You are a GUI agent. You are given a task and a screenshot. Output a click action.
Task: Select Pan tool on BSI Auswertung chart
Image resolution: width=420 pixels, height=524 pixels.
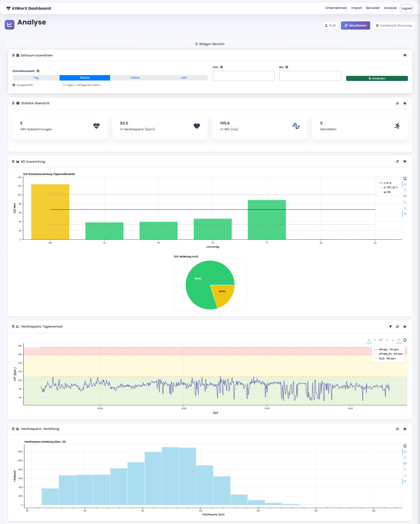[x=405, y=184]
